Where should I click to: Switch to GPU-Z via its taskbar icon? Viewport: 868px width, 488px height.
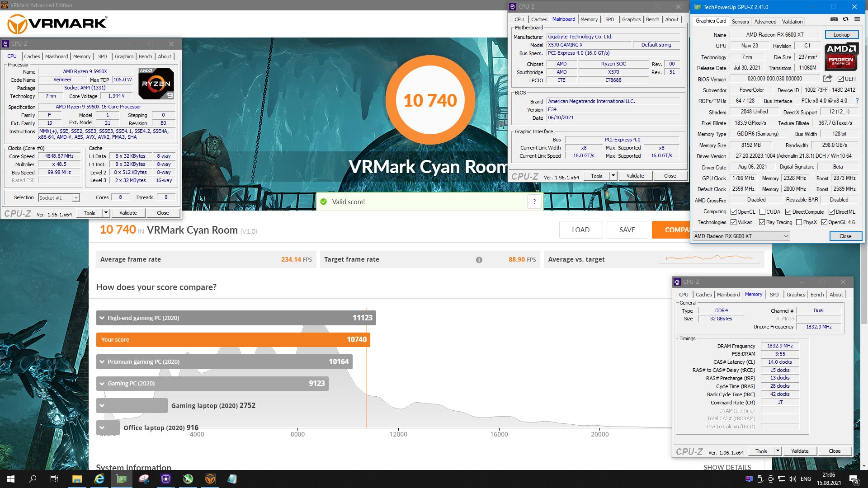pos(122,479)
